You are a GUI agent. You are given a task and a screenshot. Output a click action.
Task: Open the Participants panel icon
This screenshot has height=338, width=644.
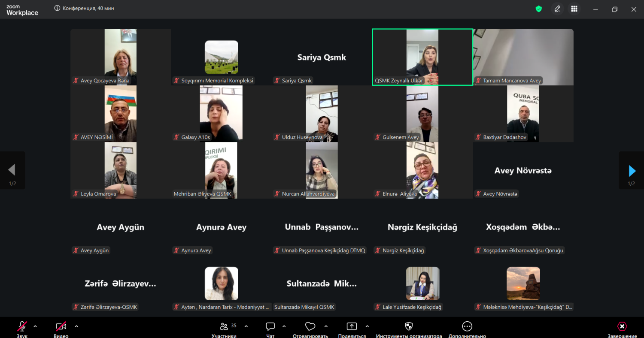224,326
